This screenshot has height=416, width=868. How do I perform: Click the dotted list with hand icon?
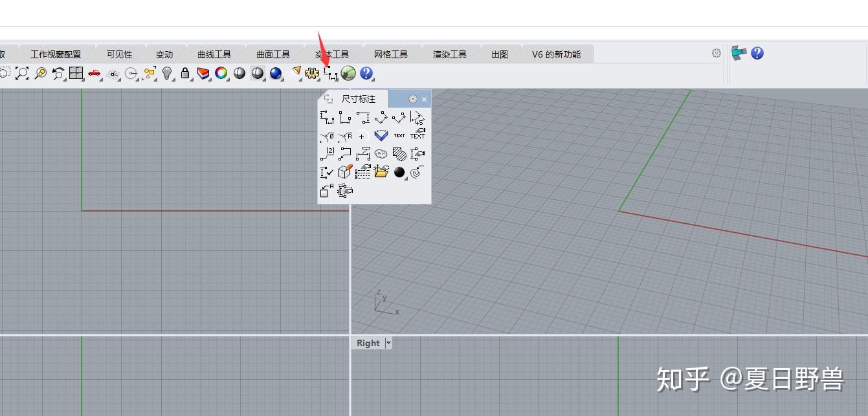(x=363, y=172)
